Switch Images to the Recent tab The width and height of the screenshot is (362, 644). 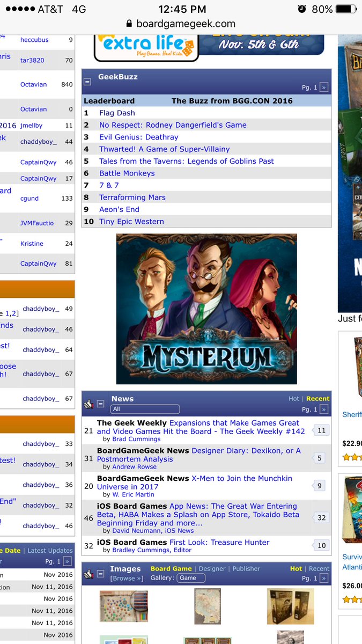319,569
